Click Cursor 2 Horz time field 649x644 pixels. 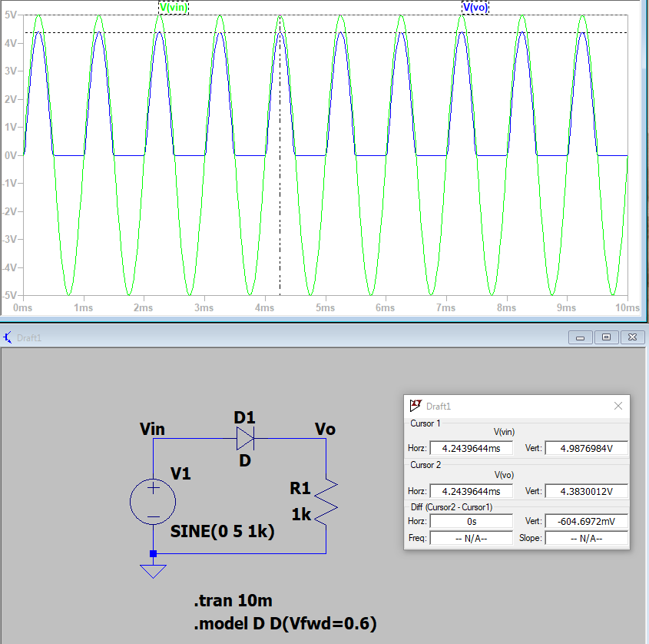(470, 491)
